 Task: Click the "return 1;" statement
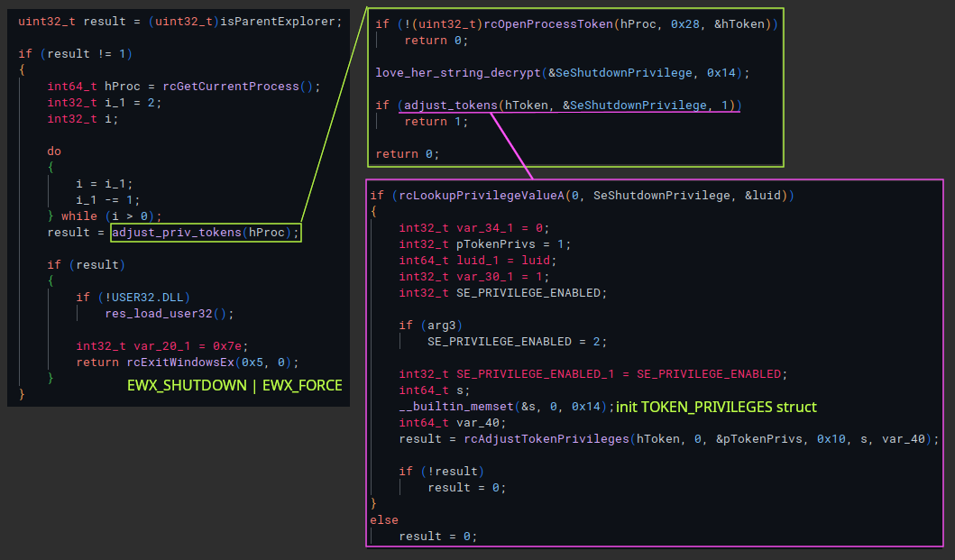(x=436, y=121)
